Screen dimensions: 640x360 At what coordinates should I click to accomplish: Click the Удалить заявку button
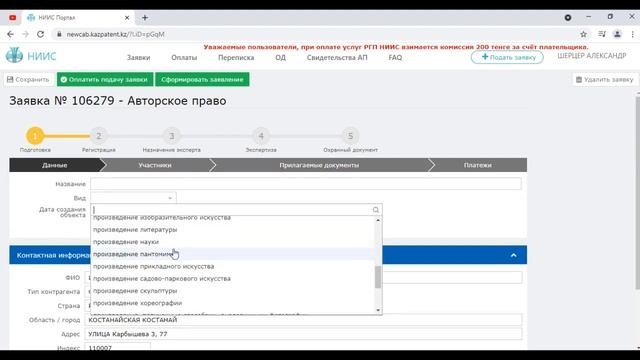pyautogui.click(x=605, y=80)
